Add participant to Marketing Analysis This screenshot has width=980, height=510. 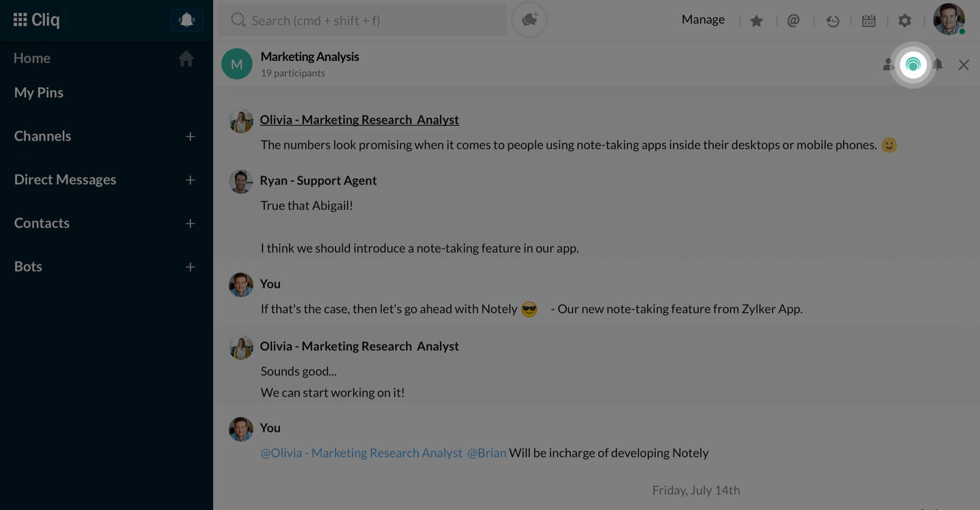(x=889, y=65)
